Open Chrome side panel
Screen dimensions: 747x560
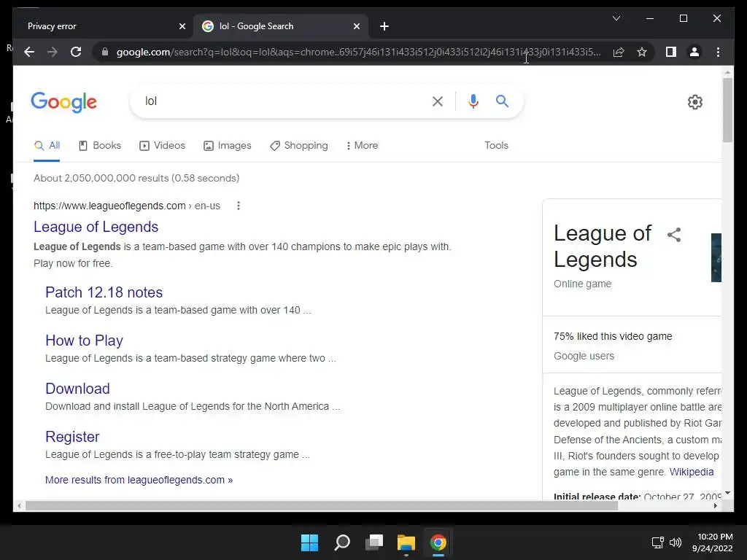[x=671, y=52]
